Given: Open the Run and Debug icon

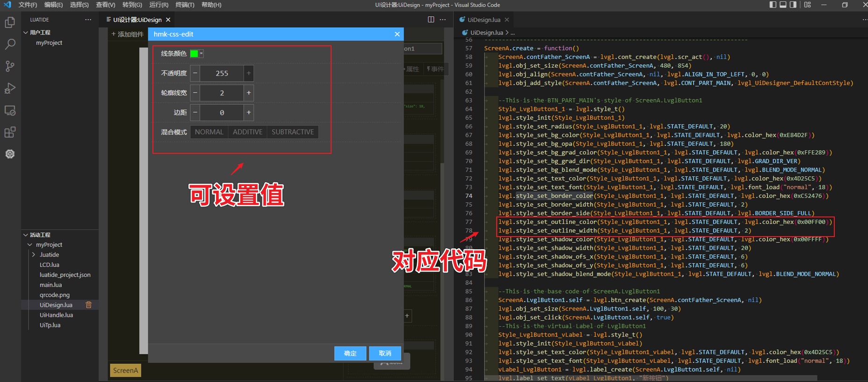Looking at the screenshot, I should (10, 88).
